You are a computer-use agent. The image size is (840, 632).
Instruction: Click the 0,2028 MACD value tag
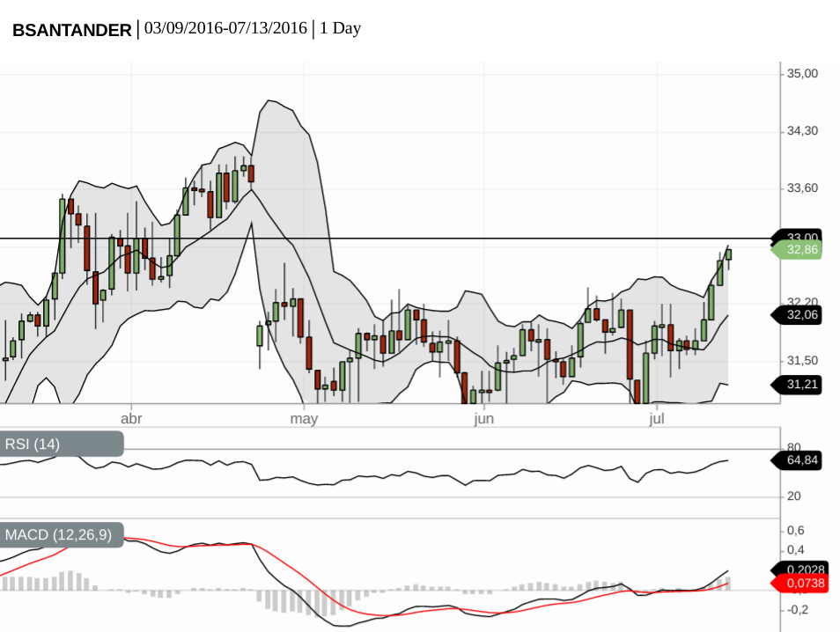pos(799,569)
